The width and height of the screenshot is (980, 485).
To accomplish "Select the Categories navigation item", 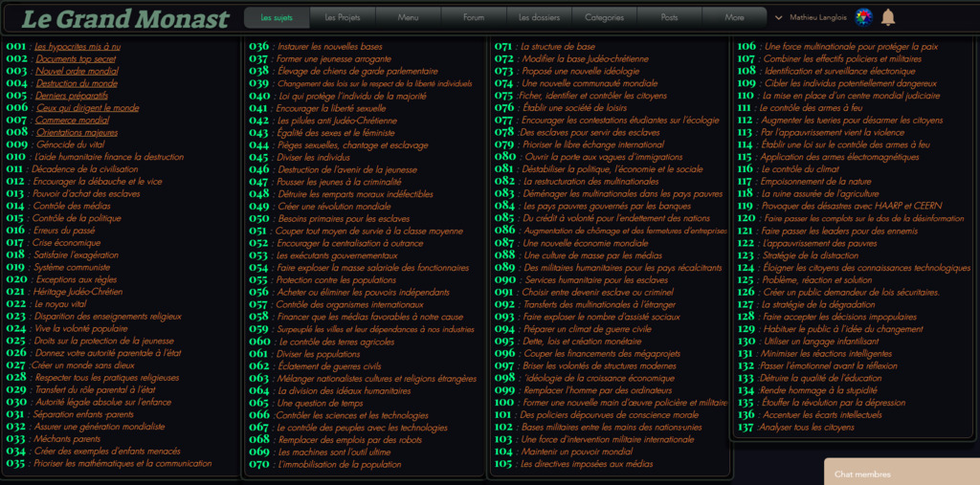I will 604,17.
